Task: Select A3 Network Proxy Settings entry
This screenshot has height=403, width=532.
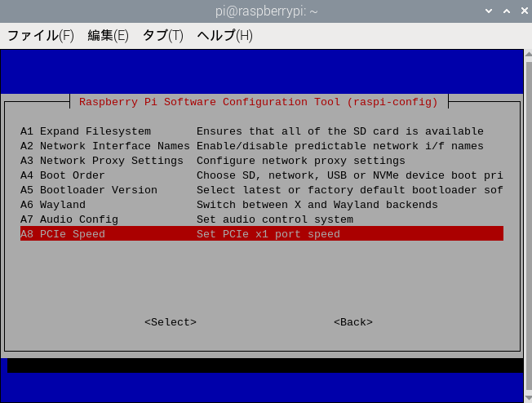Action: (x=262, y=161)
